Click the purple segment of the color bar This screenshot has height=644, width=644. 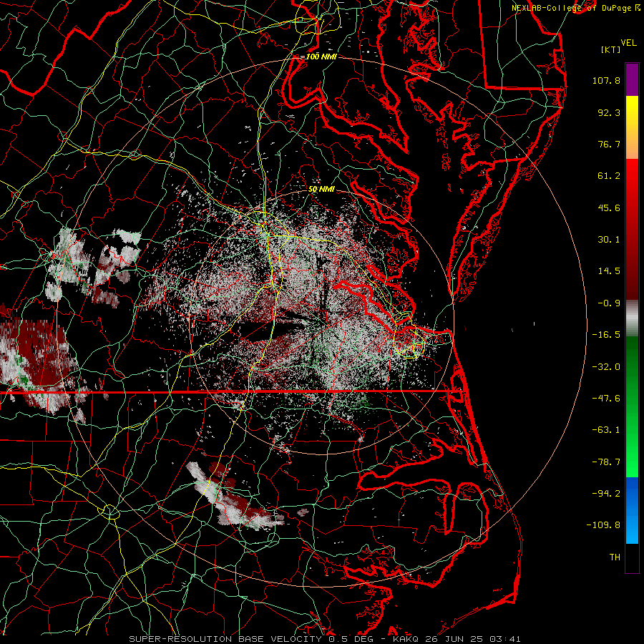click(x=632, y=79)
